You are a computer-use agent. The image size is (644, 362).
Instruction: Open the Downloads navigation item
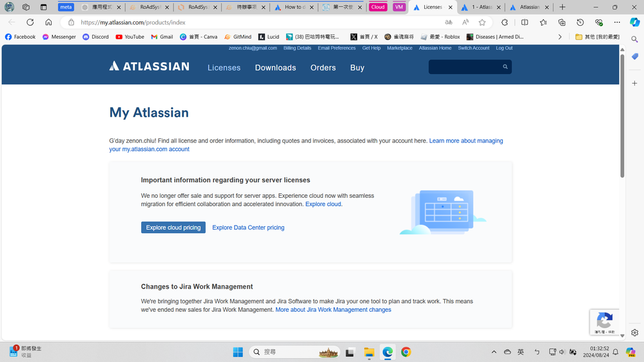(275, 68)
